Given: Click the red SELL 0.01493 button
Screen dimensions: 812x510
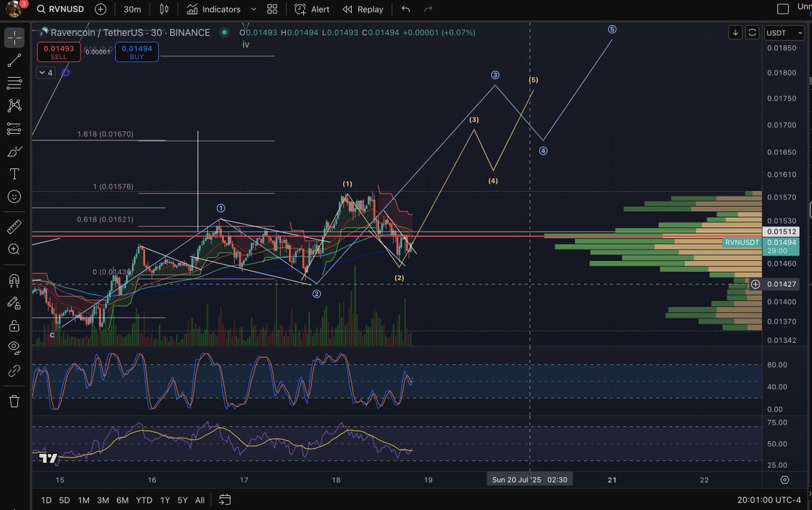Looking at the screenshot, I should 59,52.
